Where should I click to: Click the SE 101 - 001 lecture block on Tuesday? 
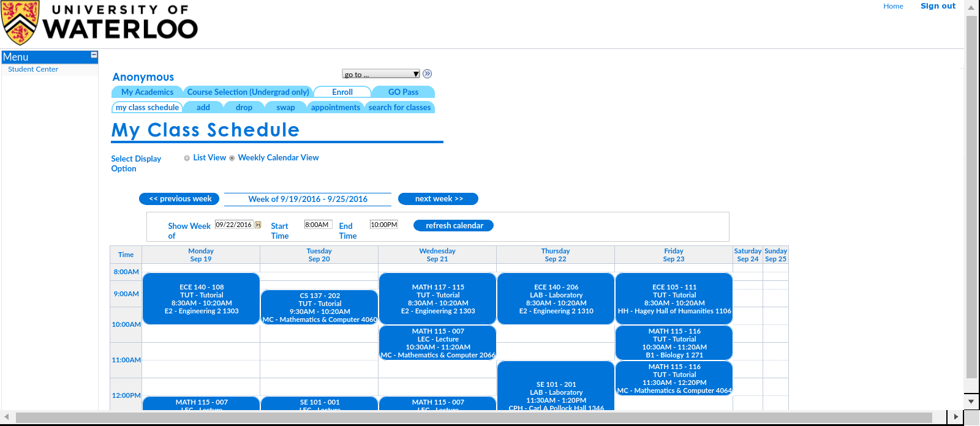point(320,404)
